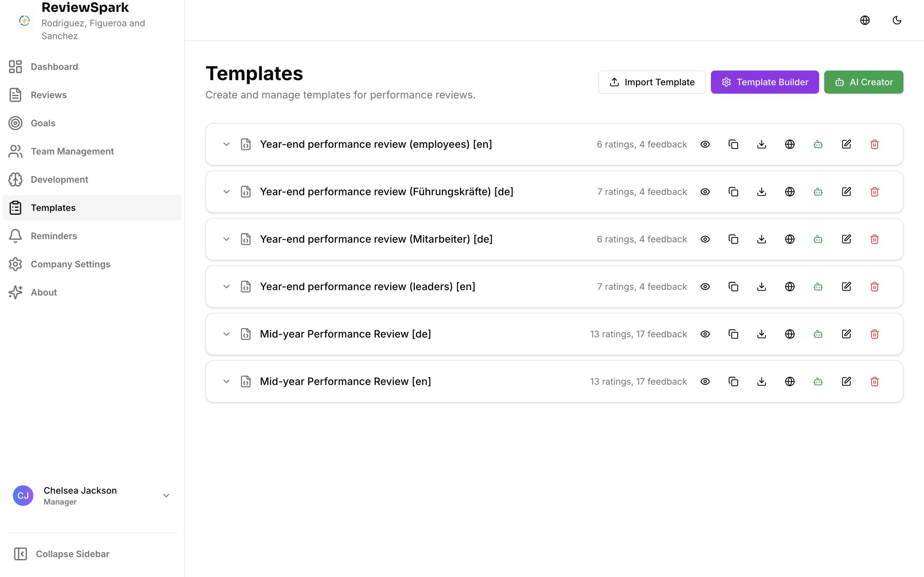Launch the AI Creator

[864, 82]
